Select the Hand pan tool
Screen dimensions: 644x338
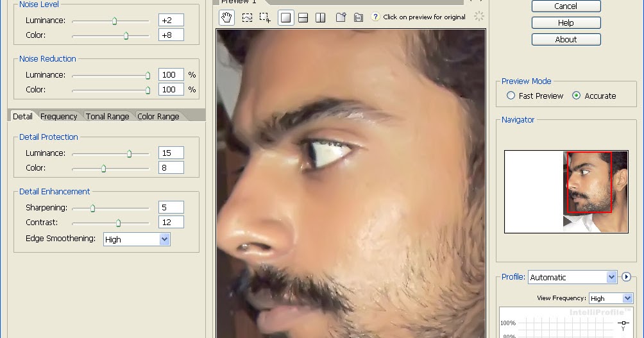coord(226,17)
